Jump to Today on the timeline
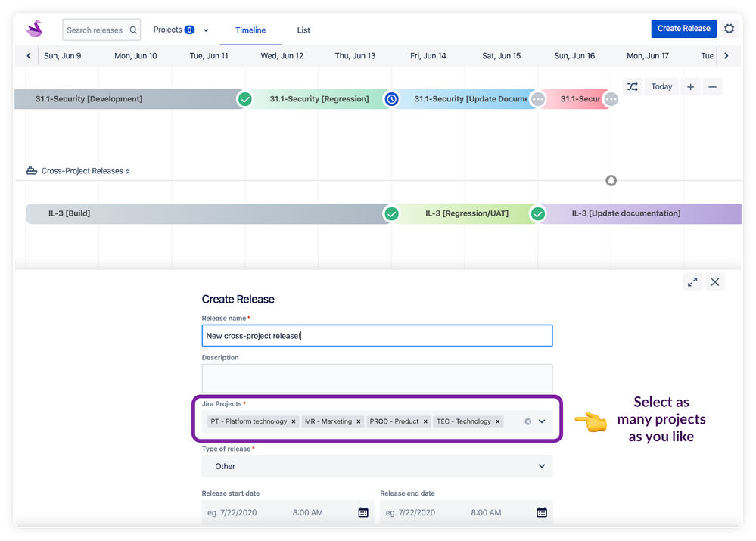756x541 pixels. pos(661,86)
